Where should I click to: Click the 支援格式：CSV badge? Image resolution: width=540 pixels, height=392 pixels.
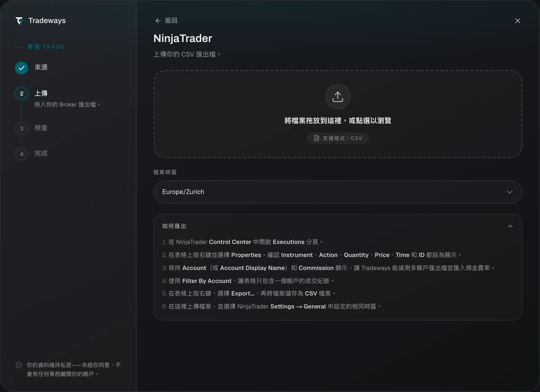point(338,138)
